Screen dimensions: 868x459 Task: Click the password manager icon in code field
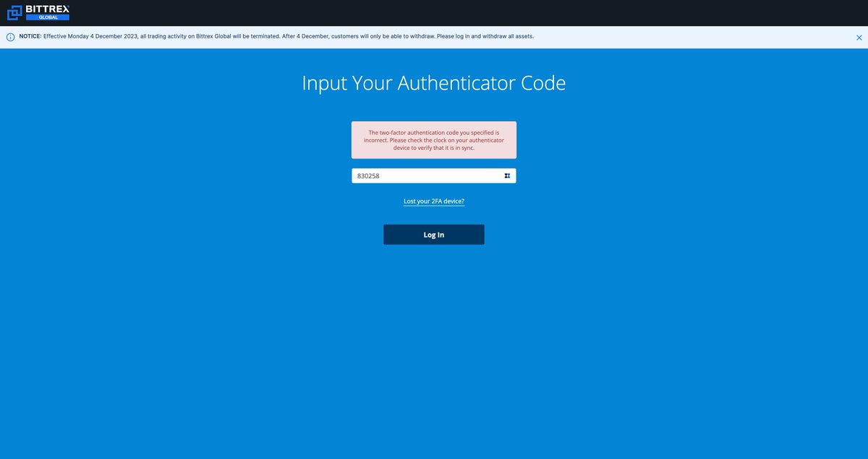click(507, 176)
